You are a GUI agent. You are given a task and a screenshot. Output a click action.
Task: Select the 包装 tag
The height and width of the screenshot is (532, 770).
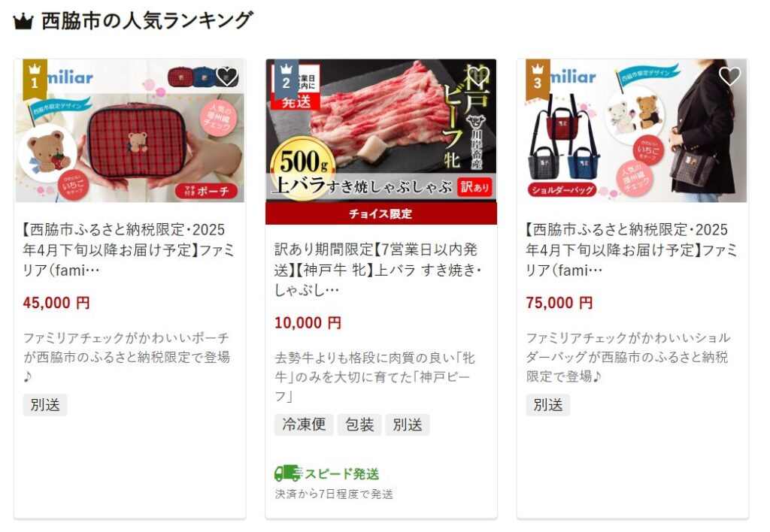pos(359,425)
